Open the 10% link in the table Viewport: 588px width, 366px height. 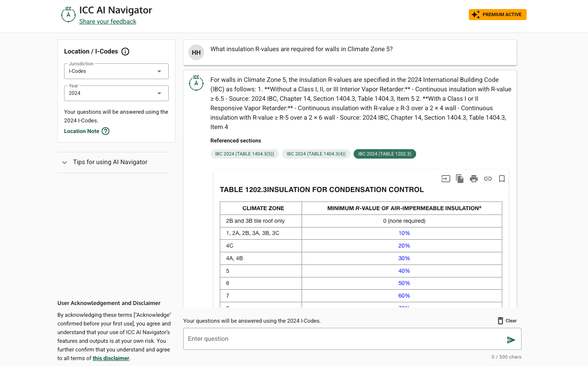tap(404, 233)
